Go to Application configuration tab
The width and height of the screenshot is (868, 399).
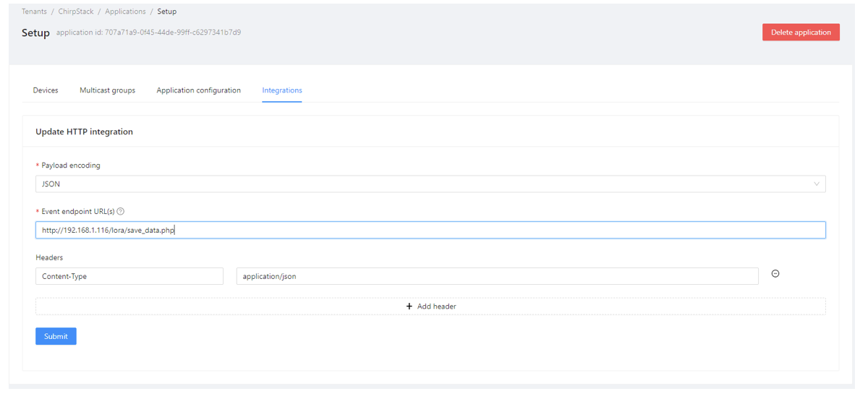point(198,90)
